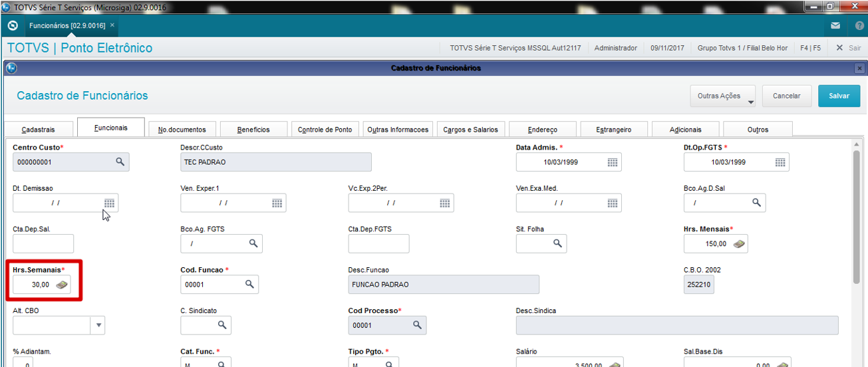The image size is (868, 367).
Task: Switch to Outras Informacoes tab
Action: click(x=398, y=130)
